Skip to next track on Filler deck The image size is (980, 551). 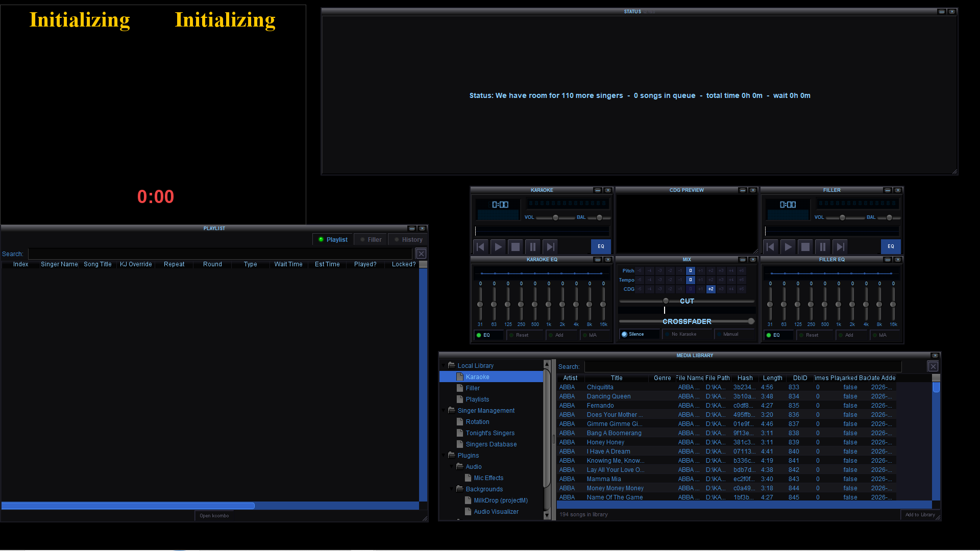coord(840,247)
